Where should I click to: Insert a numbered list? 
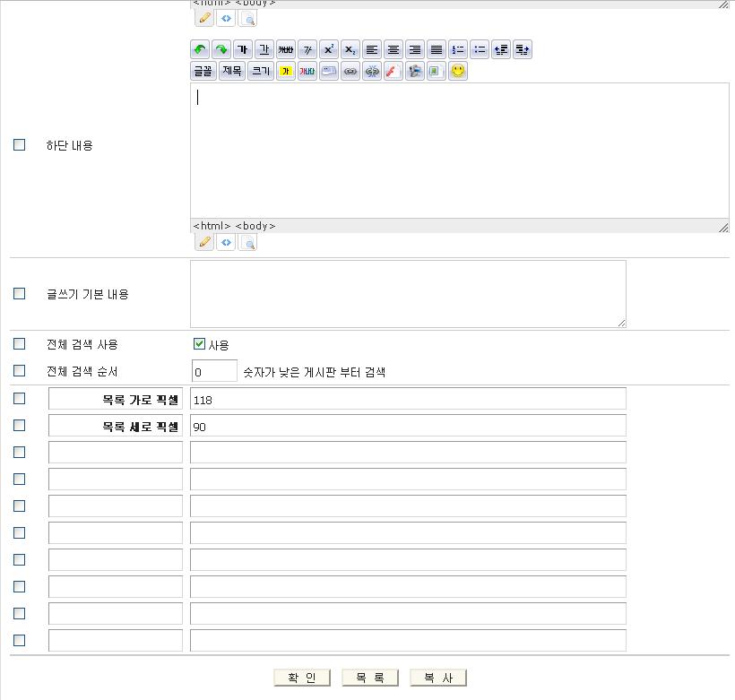coord(458,49)
